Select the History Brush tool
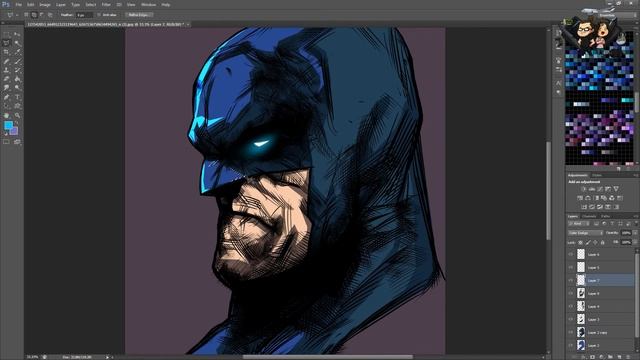 click(x=17, y=70)
